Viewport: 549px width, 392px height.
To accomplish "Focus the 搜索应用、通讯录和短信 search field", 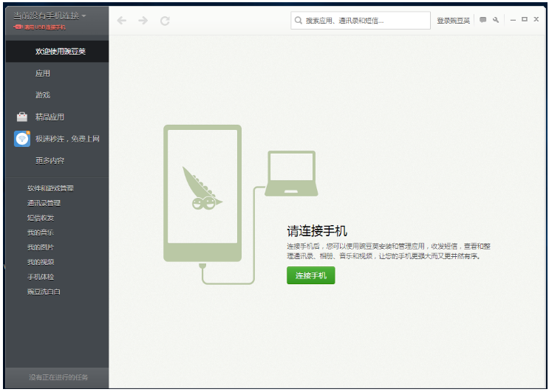I will tap(361, 20).
